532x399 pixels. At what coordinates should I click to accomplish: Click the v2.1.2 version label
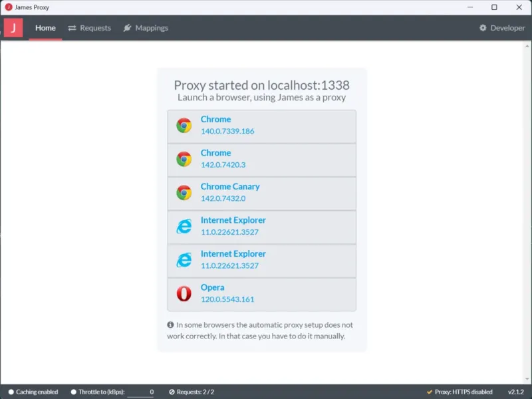pos(516,392)
